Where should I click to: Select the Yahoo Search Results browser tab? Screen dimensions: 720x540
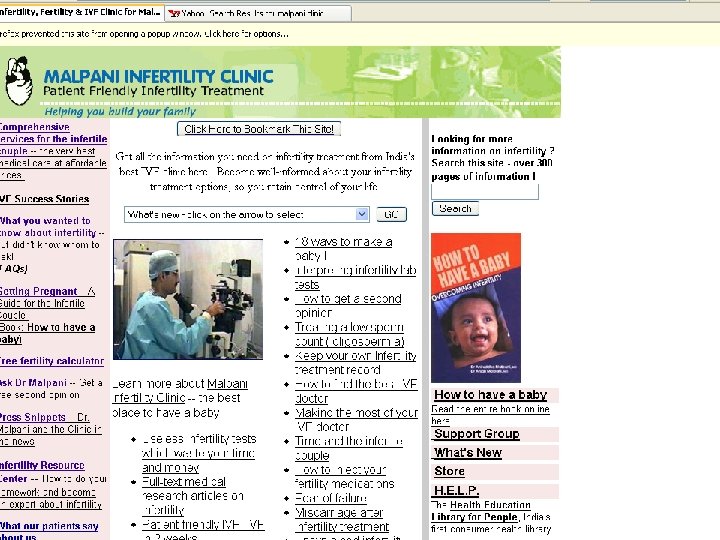[x=258, y=13]
